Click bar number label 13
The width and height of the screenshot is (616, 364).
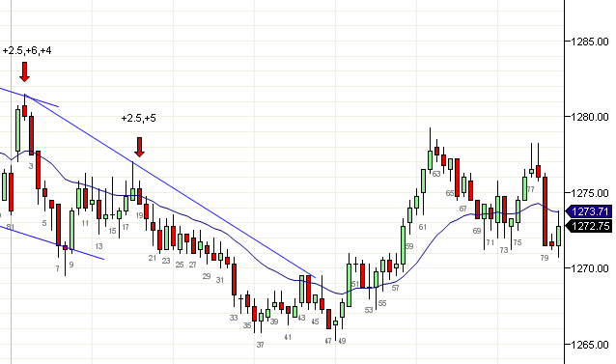98,246
